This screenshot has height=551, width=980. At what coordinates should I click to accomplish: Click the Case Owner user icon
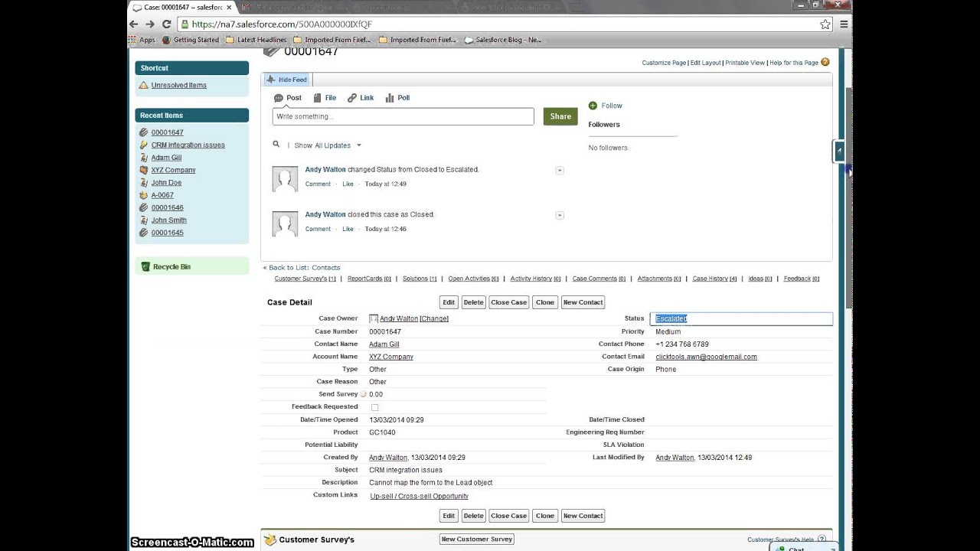pos(374,318)
